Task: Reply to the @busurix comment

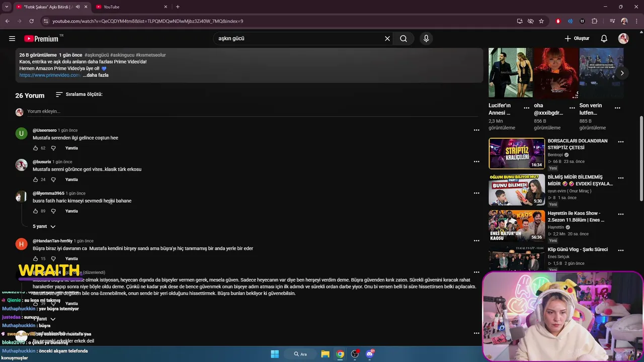Action: coord(71,179)
